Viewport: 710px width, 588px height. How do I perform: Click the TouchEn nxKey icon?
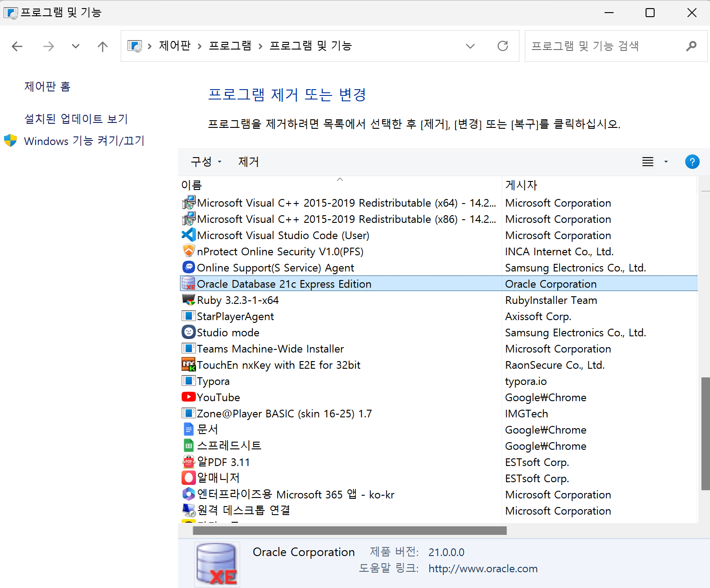tap(189, 365)
